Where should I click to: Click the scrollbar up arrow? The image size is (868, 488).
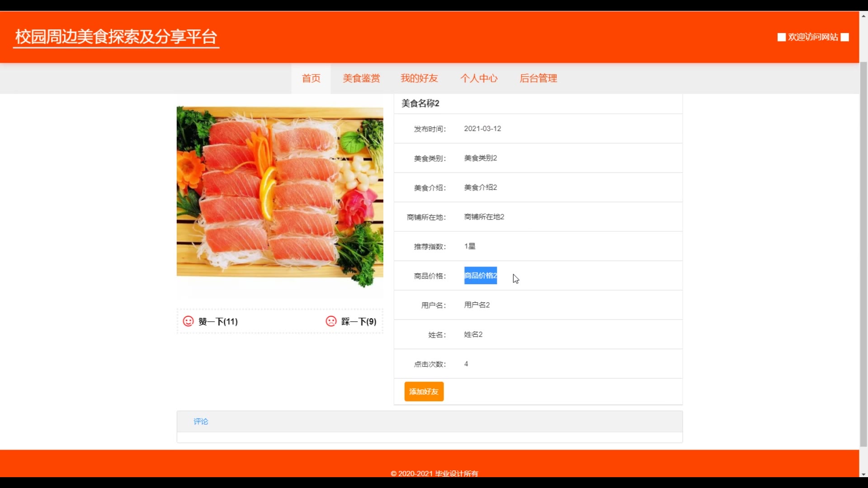point(863,16)
